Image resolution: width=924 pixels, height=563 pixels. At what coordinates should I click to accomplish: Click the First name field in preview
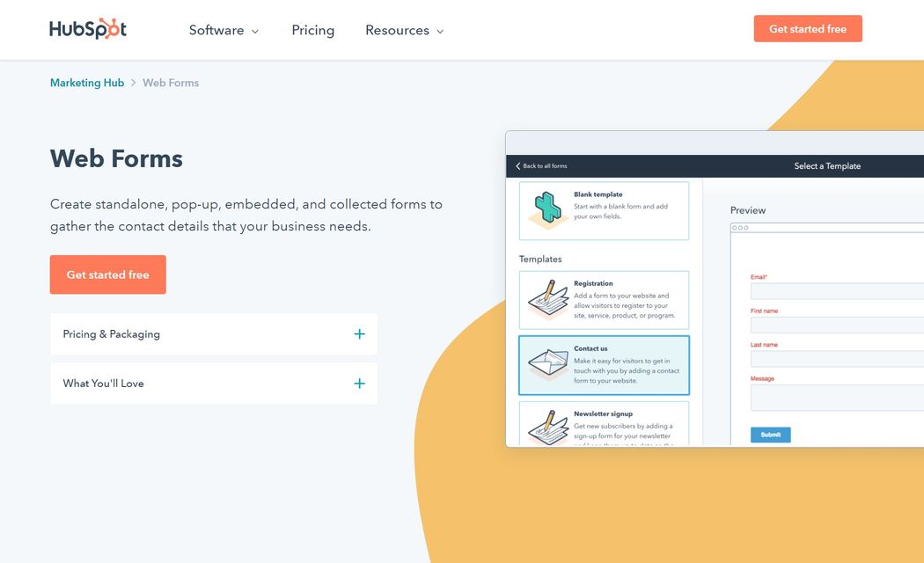tap(836, 325)
